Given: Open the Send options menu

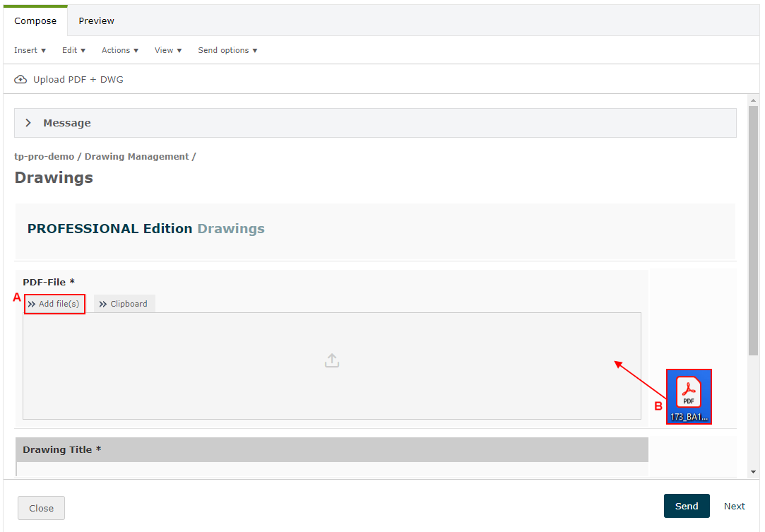Looking at the screenshot, I should (x=227, y=50).
